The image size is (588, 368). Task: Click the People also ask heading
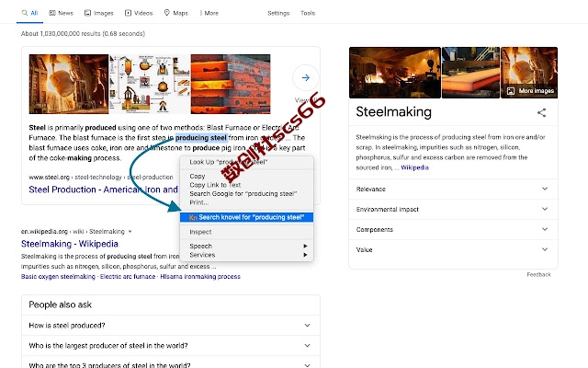tap(61, 305)
